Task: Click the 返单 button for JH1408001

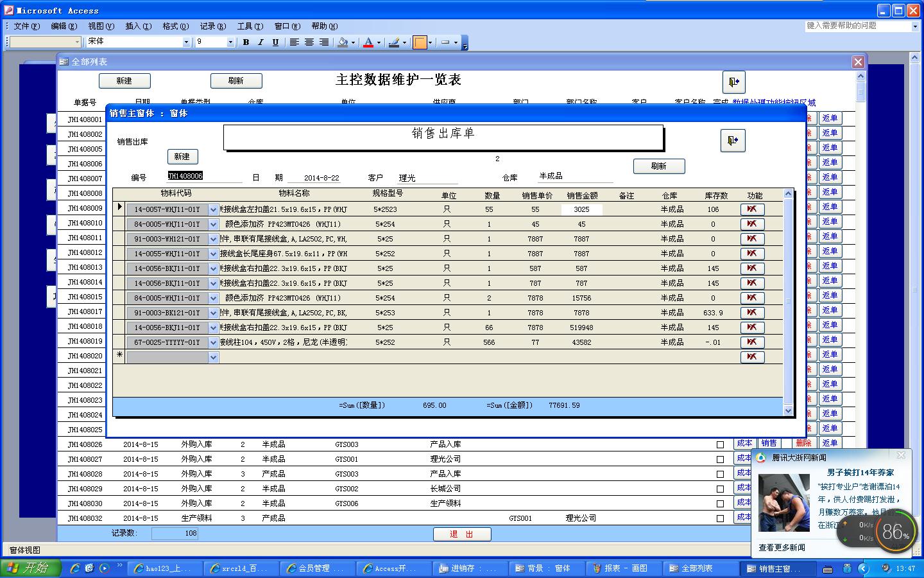Action: [830, 118]
